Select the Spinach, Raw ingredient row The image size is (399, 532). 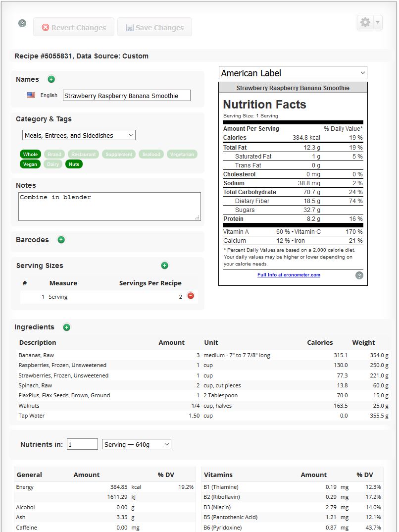coord(203,385)
